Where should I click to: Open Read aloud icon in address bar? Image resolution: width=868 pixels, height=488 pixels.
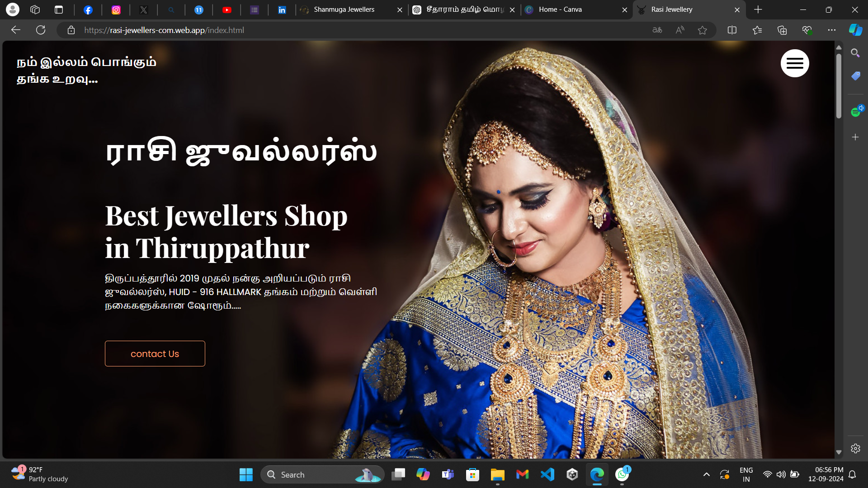[x=679, y=30]
